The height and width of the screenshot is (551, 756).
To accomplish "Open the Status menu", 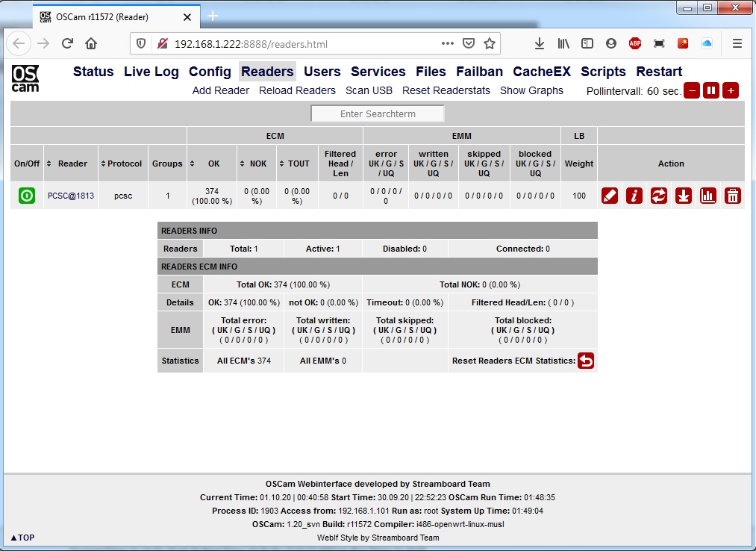I will [93, 72].
